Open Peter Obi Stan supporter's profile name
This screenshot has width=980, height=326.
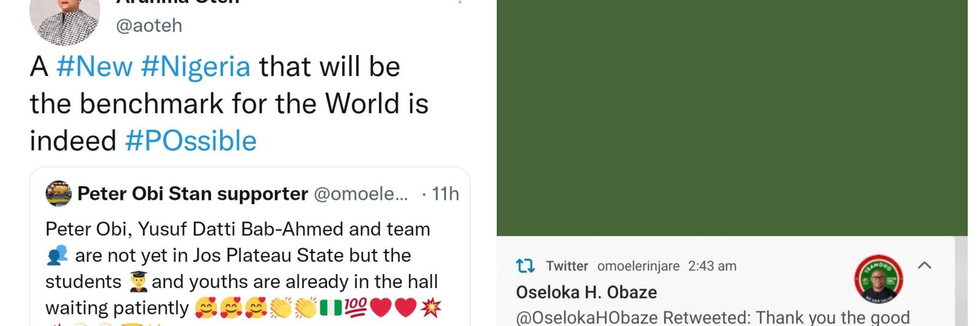click(193, 194)
